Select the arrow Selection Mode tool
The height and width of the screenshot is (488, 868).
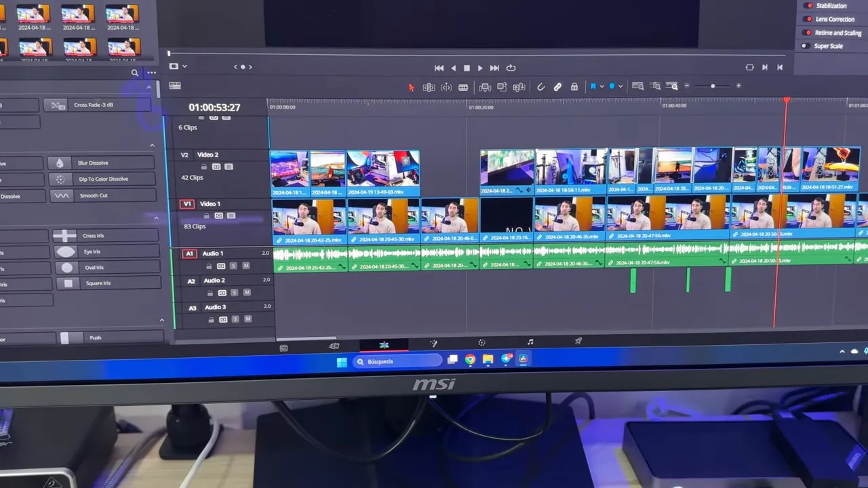411,87
